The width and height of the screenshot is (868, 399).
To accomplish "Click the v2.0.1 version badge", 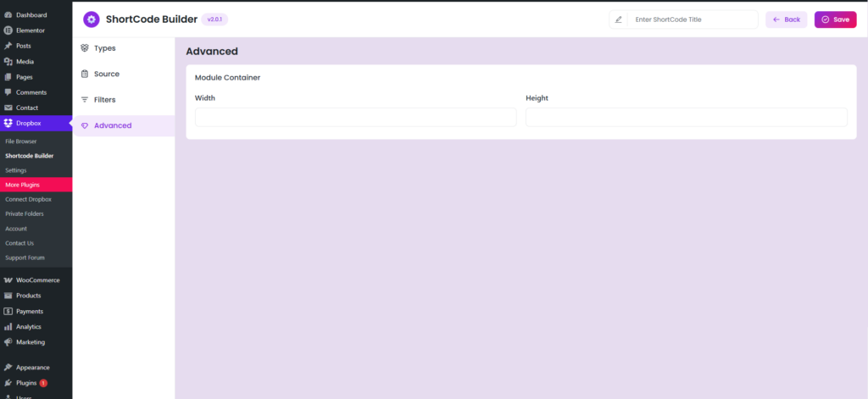I will 214,19.
